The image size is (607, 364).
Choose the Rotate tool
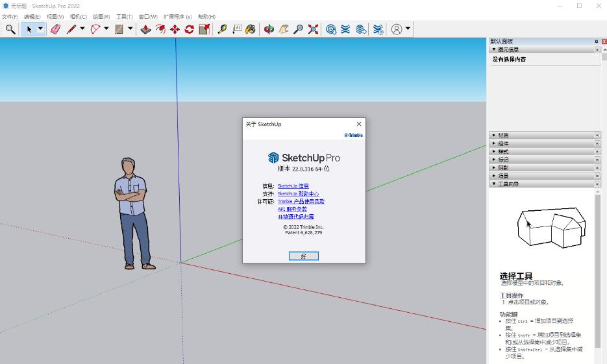point(190,29)
